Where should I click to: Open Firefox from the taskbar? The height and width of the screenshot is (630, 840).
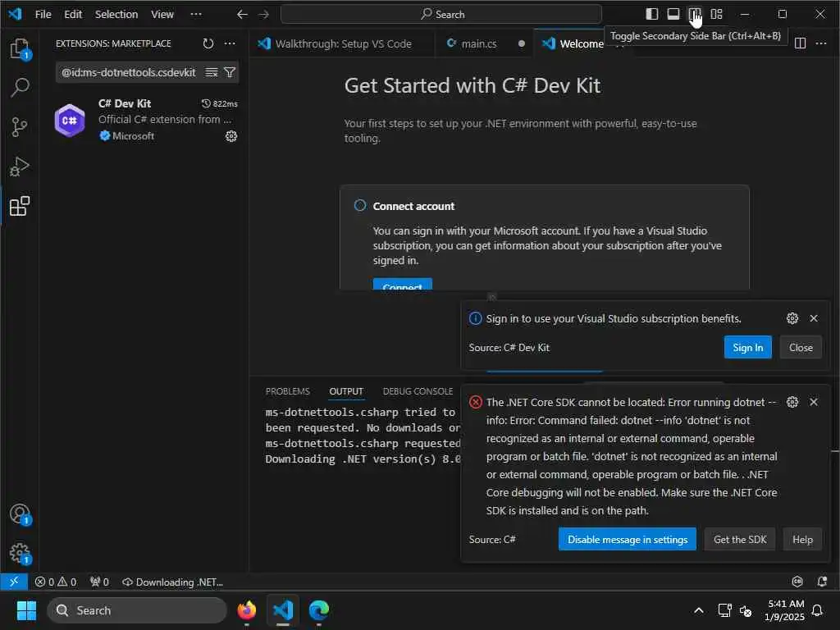(246, 610)
